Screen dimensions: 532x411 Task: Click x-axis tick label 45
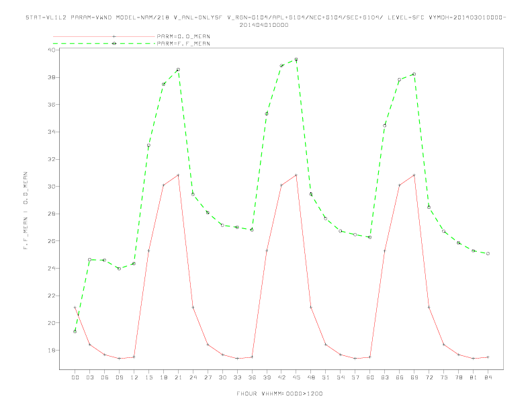point(296,377)
